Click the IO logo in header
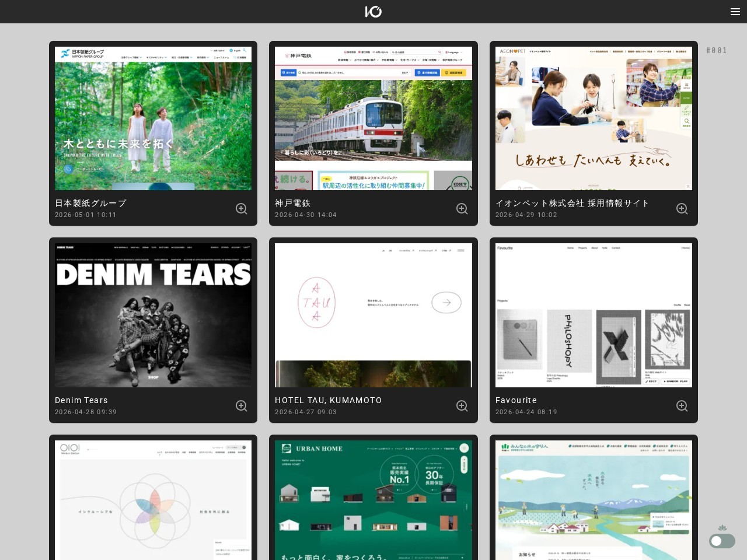Viewport: 747px width, 560px height. pyautogui.click(x=373, y=12)
